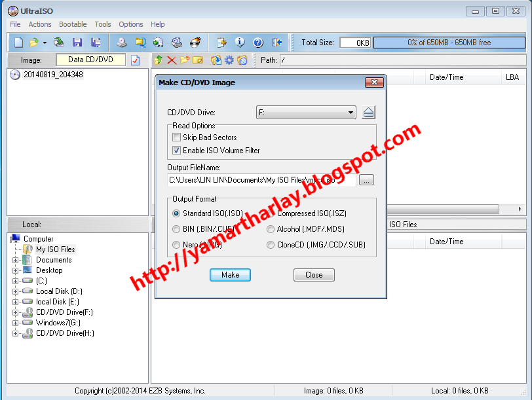
Task: Click the New Folder icon
Action: [185, 60]
